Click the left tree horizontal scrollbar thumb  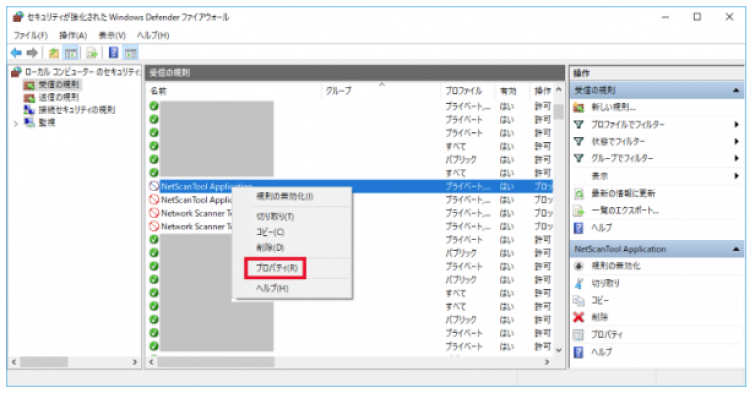pyautogui.click(x=43, y=362)
